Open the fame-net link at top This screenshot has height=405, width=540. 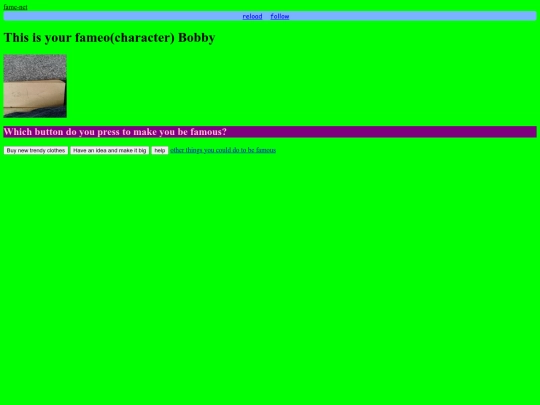tap(15, 7)
